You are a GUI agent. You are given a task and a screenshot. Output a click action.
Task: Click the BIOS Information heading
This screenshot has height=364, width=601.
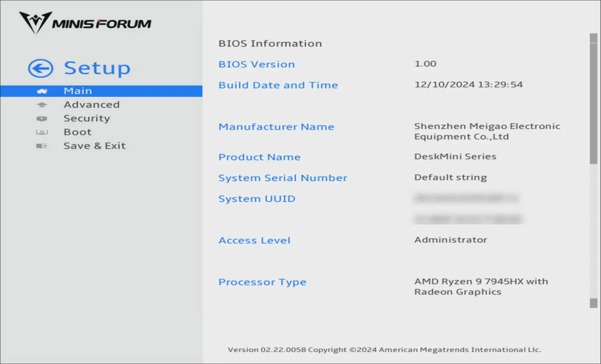click(270, 43)
